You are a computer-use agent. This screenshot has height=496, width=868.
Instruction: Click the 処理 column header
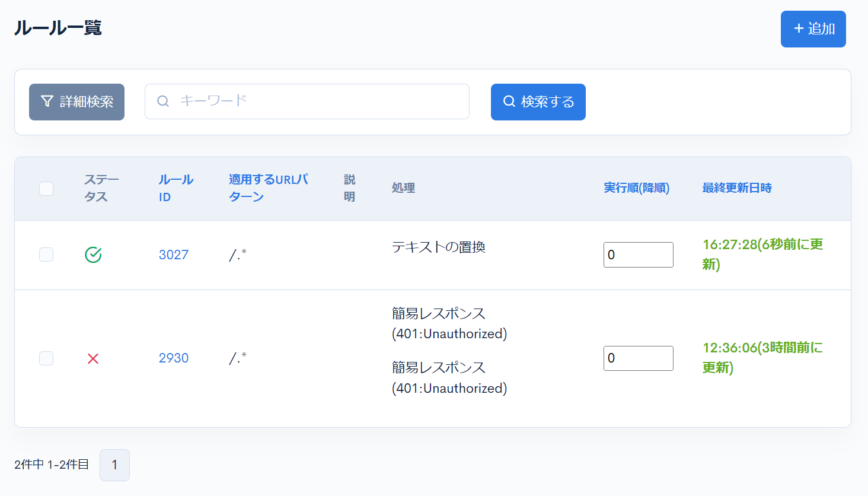(403, 188)
